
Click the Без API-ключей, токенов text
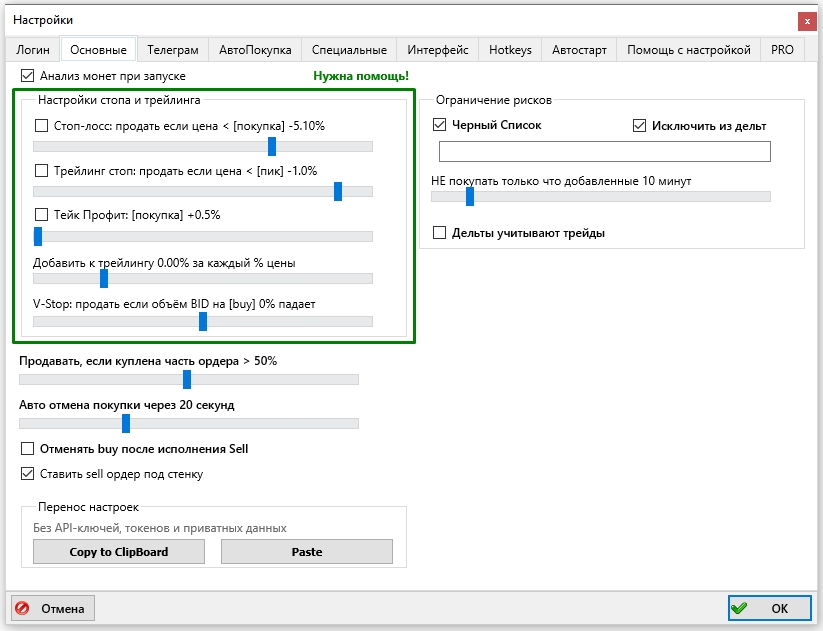(160, 528)
